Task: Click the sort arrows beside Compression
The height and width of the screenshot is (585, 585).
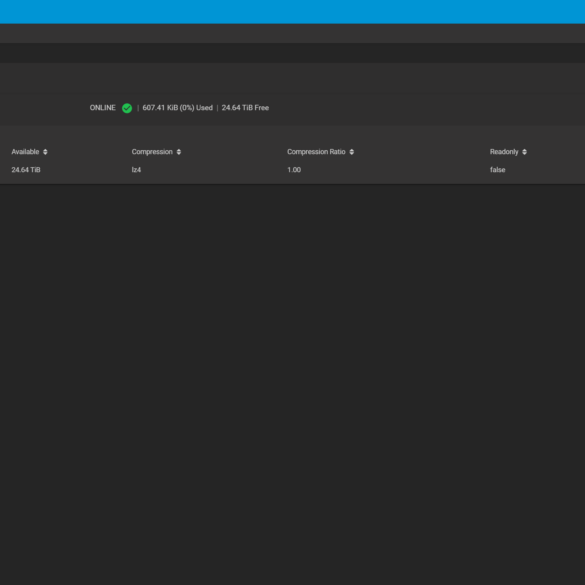Action: tap(179, 152)
